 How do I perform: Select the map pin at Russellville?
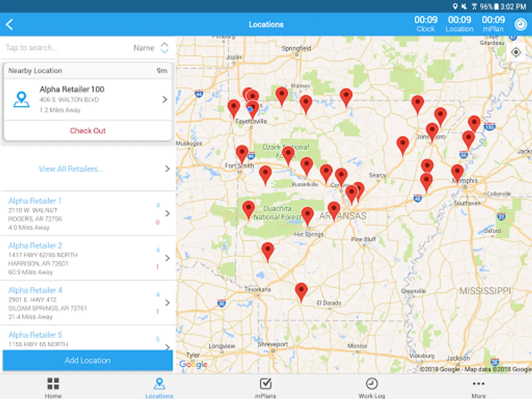(307, 166)
